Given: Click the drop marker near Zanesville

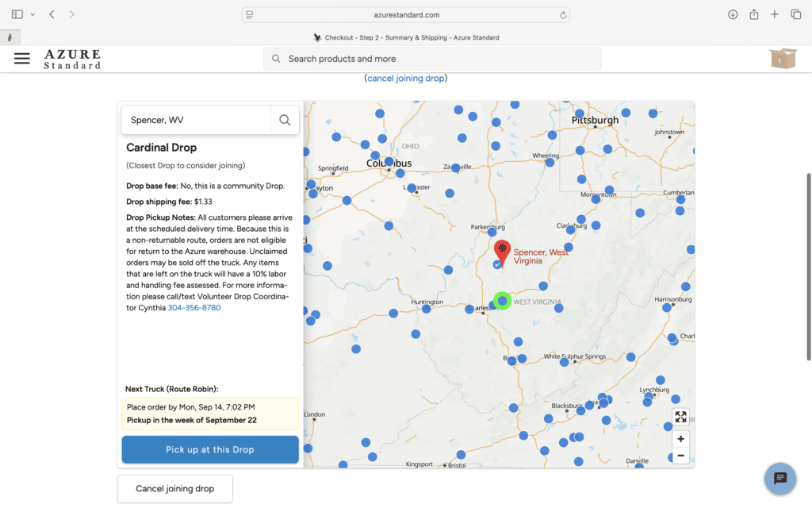Looking at the screenshot, I should tap(456, 168).
